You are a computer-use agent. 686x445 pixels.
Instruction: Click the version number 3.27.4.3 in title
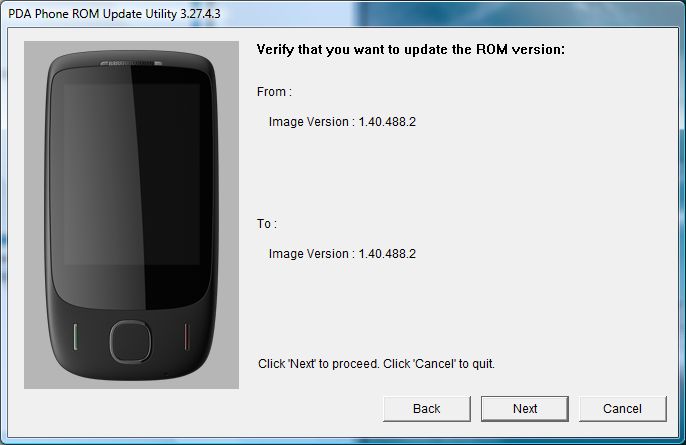[200, 14]
